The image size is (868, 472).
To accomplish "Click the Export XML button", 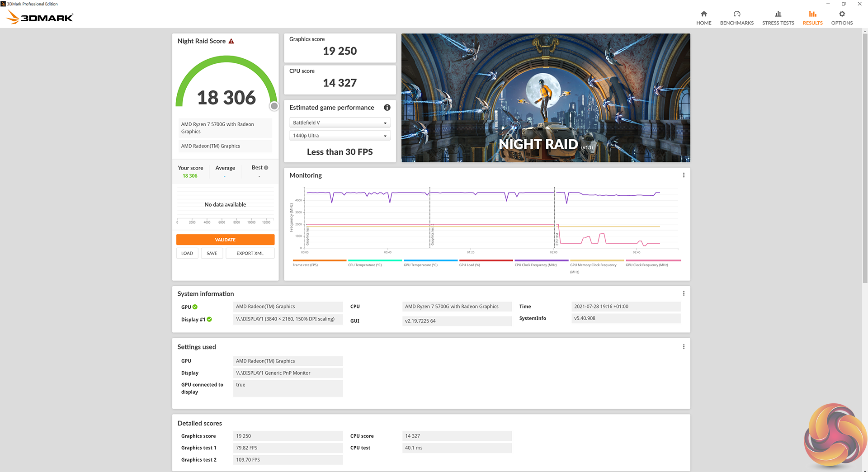I will (x=250, y=254).
